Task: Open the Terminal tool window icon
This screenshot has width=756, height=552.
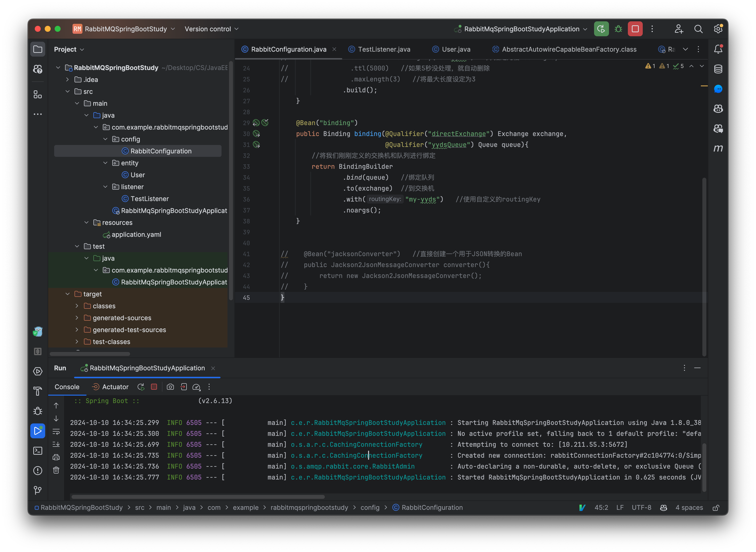Action: click(38, 451)
